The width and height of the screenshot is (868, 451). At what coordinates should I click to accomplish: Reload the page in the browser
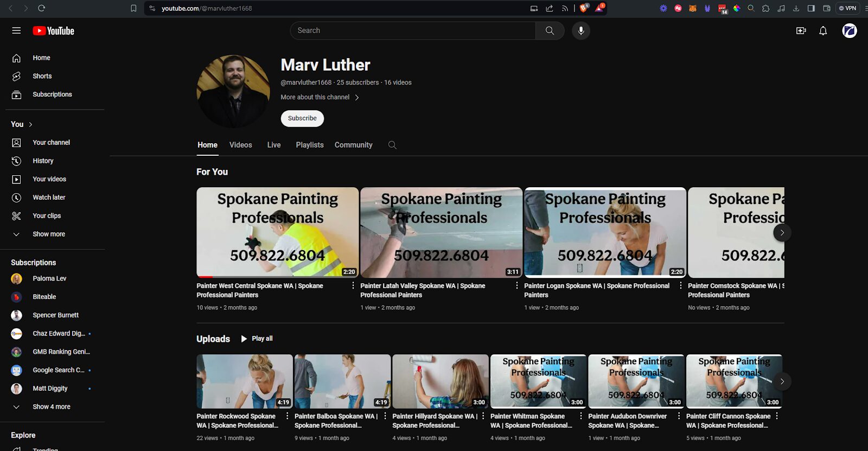41,8
